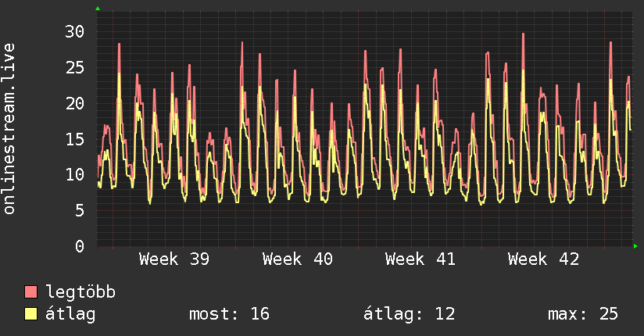Click the Week 40 axis label
644x336 pixels.
pyautogui.click(x=297, y=259)
